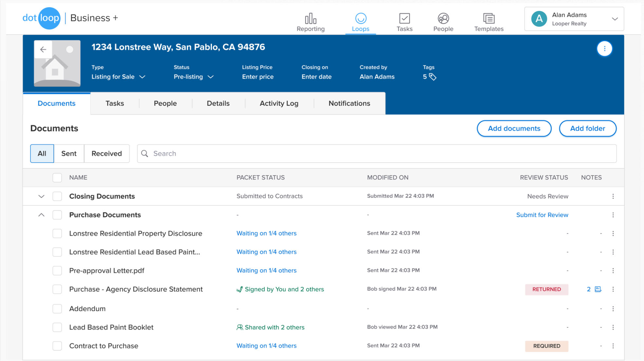Select the Received filter tab

106,154
